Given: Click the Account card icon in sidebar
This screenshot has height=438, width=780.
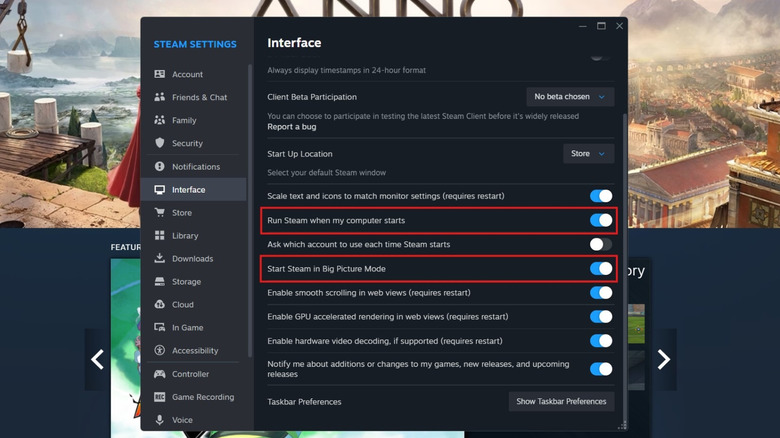Looking at the screenshot, I should click(x=160, y=74).
